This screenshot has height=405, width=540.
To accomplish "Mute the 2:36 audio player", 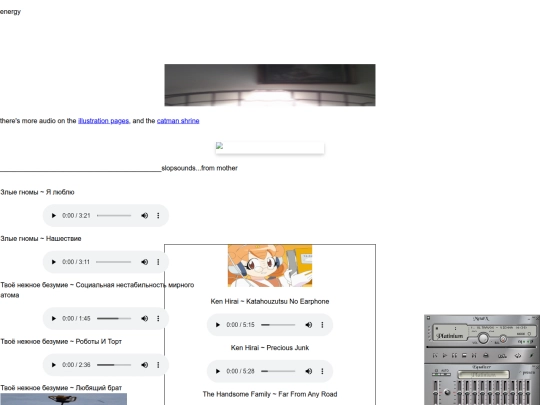I will point(145,365).
